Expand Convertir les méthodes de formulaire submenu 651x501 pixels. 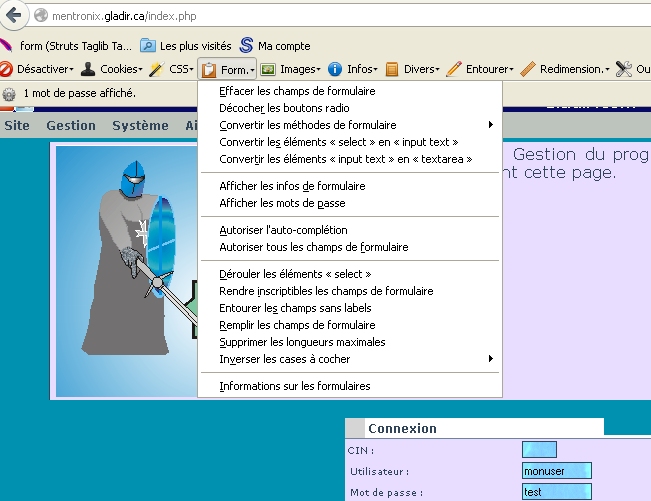(x=350, y=125)
